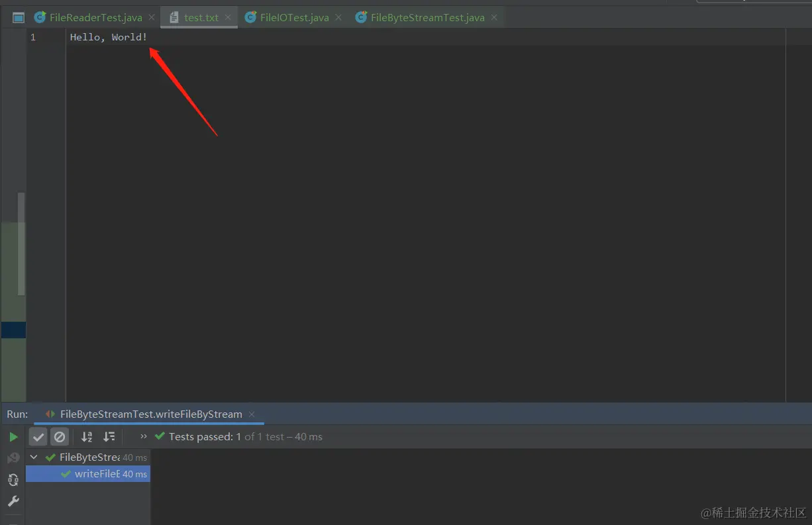Select the FileByteStreamTest result row

point(88,457)
